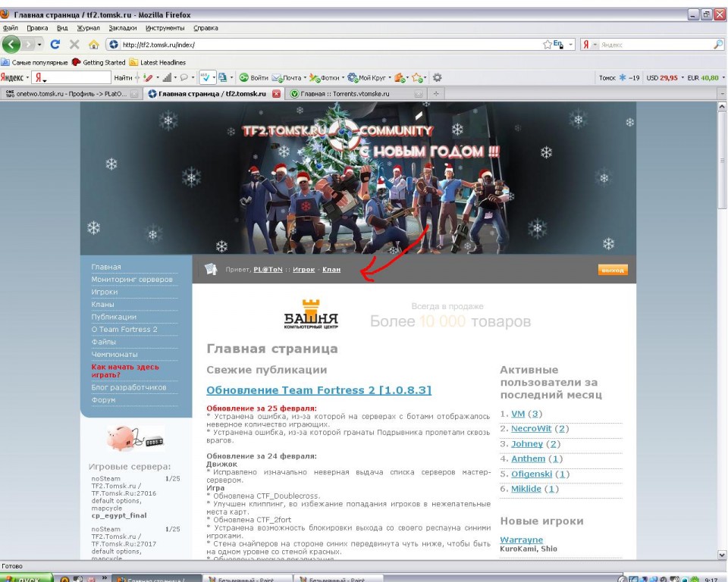Open the Latest Headlines feed bookmark
The height and width of the screenshot is (582, 728).
coord(158,62)
